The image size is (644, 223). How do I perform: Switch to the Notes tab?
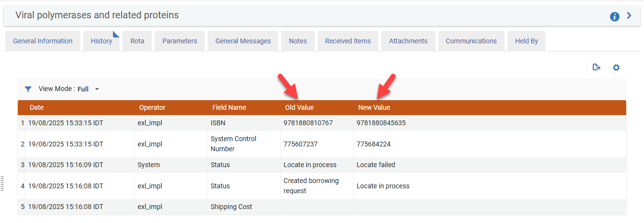[298, 41]
